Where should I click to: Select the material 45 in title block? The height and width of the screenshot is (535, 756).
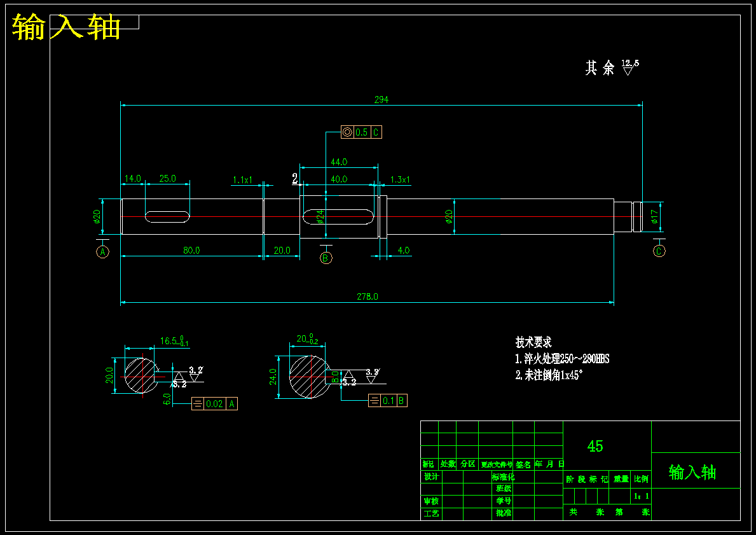click(595, 446)
